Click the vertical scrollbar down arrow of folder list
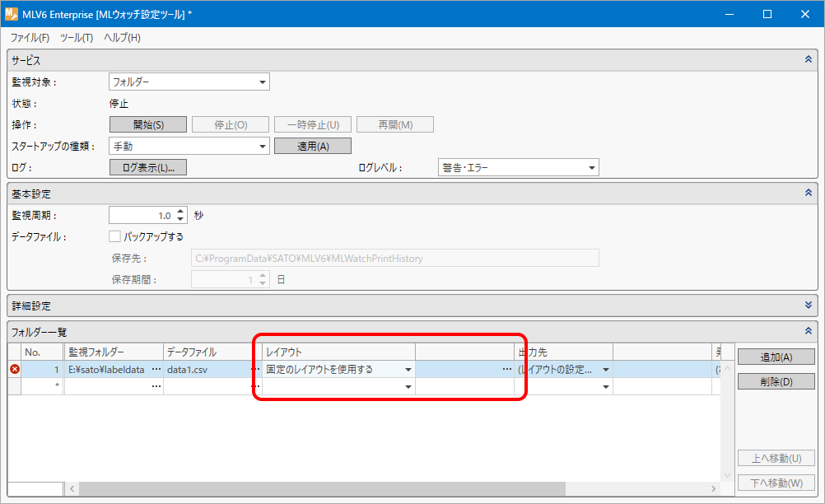 (727, 475)
